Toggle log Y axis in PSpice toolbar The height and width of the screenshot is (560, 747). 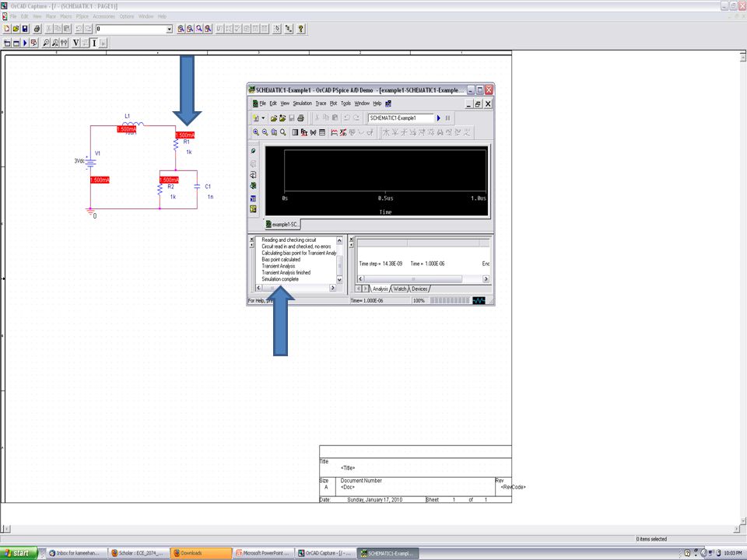point(322,132)
